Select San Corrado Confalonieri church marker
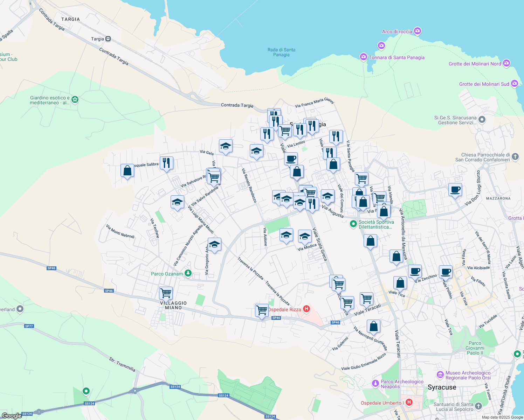This screenshot has height=420, width=524. tap(515, 156)
